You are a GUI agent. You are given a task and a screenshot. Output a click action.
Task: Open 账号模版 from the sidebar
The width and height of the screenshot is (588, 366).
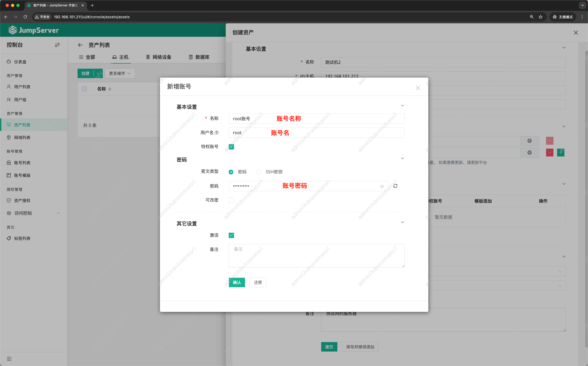pyautogui.click(x=23, y=175)
